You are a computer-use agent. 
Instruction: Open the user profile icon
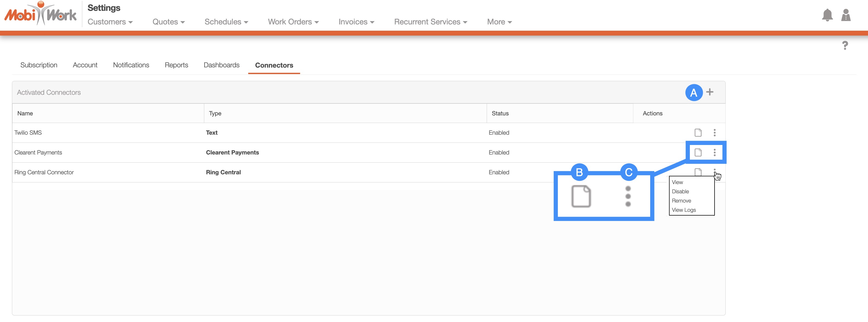point(845,15)
